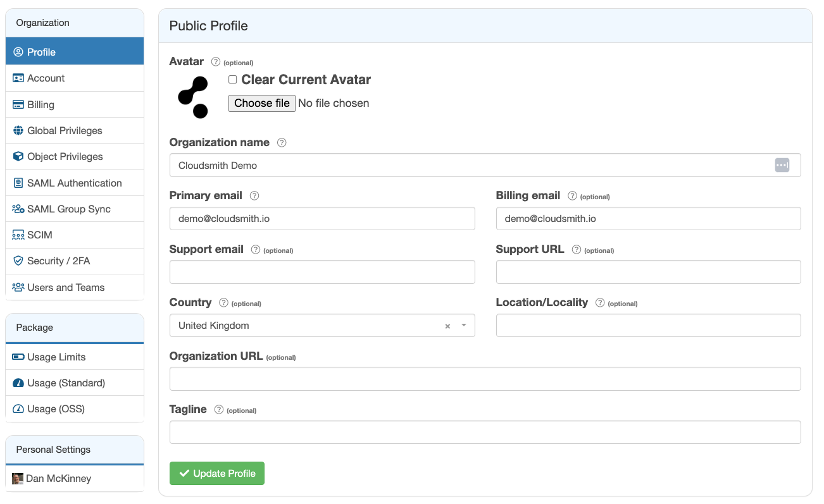The image size is (824, 504).
Task: Go to Account settings
Action: coord(75,78)
